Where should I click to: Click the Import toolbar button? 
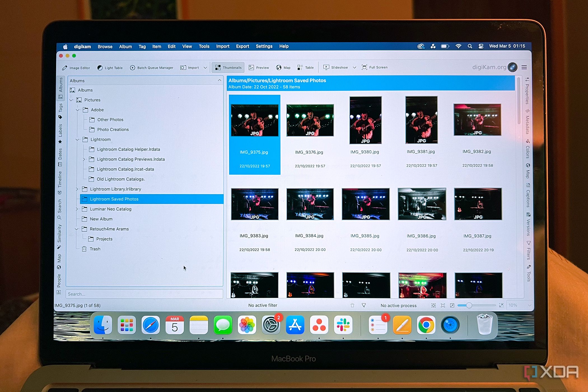pyautogui.click(x=190, y=68)
